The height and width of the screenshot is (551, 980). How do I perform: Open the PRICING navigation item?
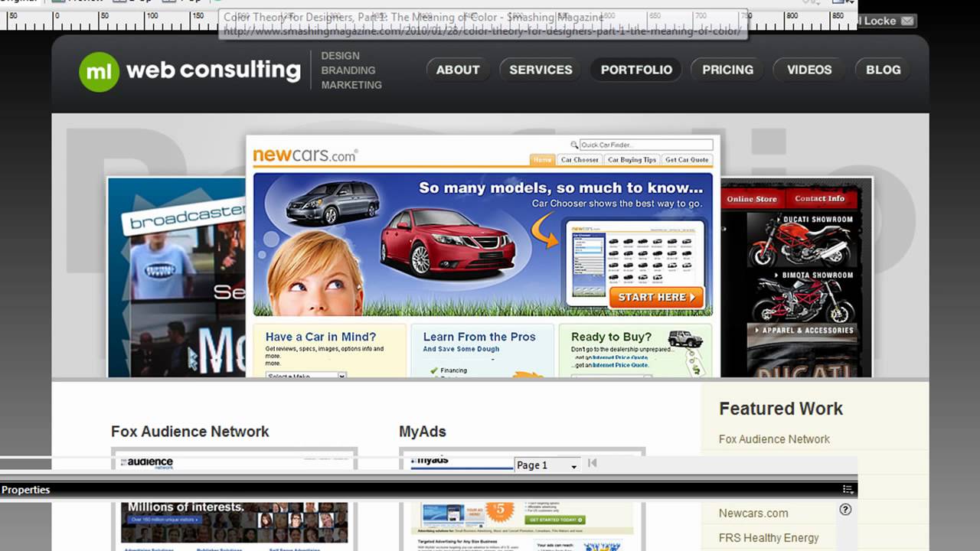727,70
